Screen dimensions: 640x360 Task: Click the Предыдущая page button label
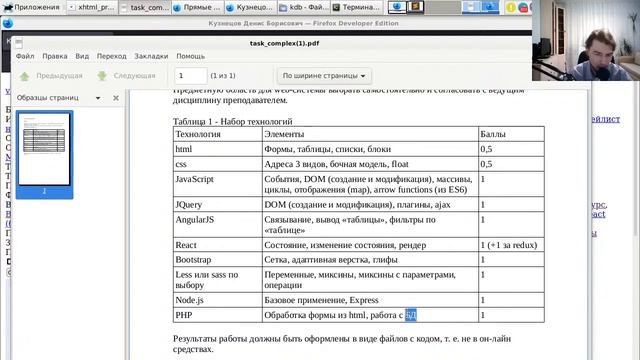point(59,76)
